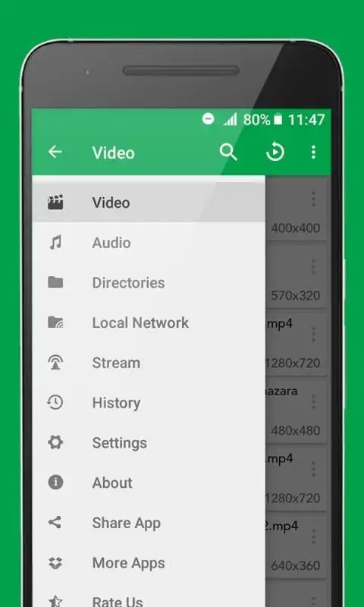Click the 480x480 resolution text
Image resolution: width=364 pixels, height=607 pixels.
[296, 430]
